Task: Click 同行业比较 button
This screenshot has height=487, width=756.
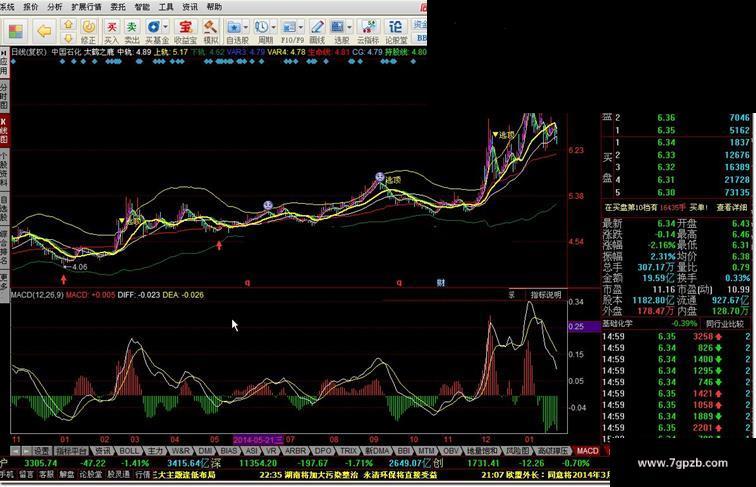Action: pos(725,324)
